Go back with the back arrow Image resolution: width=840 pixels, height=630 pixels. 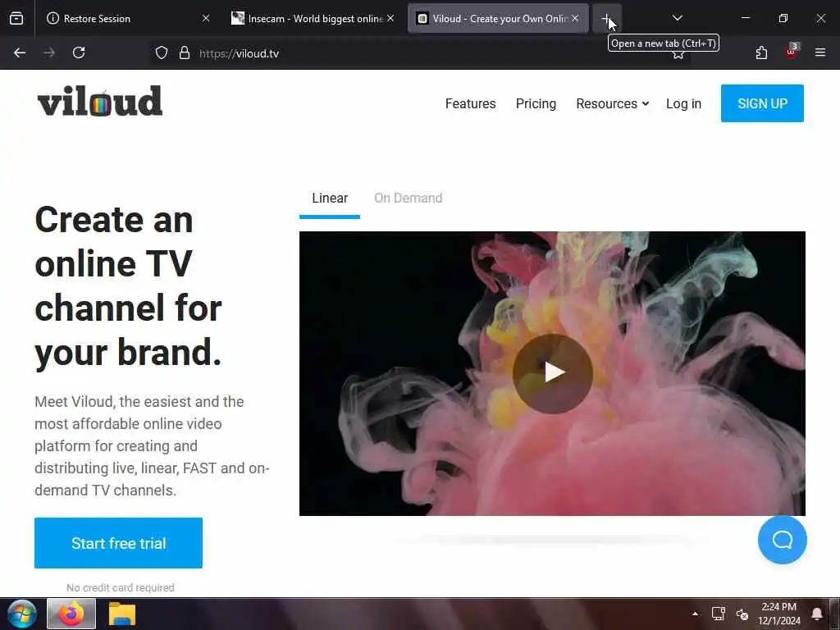20,53
